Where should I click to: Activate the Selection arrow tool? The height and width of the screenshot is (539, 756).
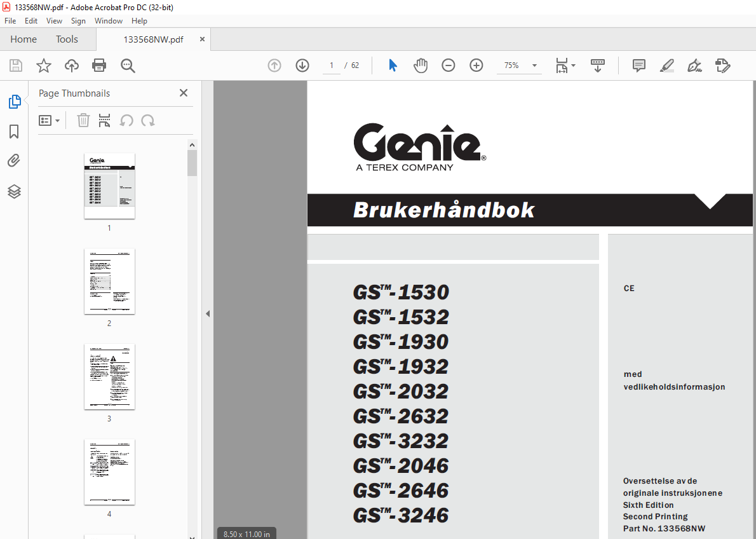[393, 65]
